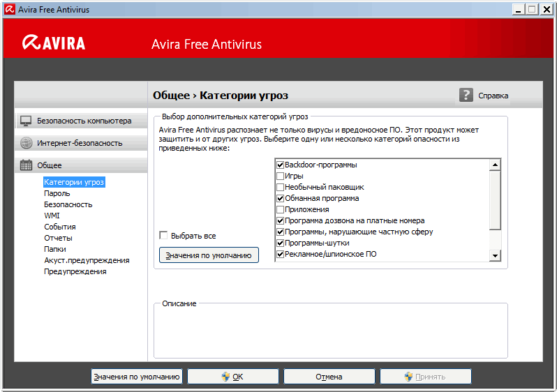Viewport: 557px width, 392px height.
Task: Click the globe icon for Интернет-безопасность
Action: [x=26, y=143]
